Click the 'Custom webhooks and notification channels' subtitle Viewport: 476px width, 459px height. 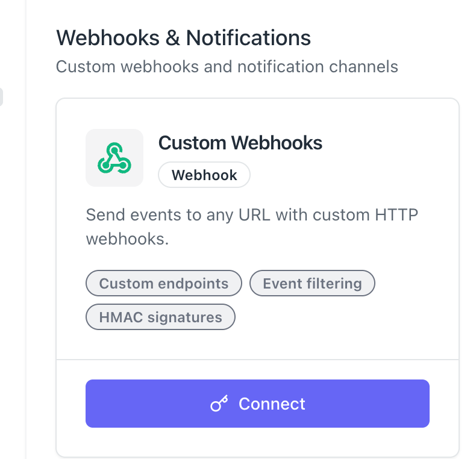[227, 66]
